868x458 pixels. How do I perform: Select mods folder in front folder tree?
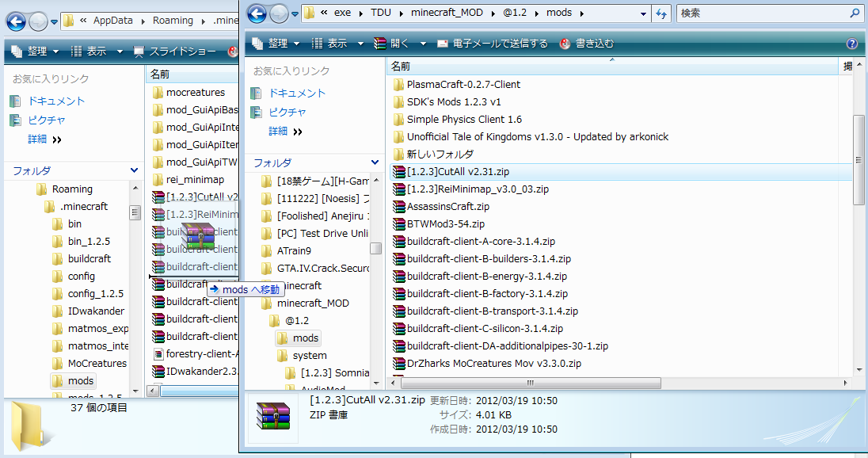[x=299, y=338]
